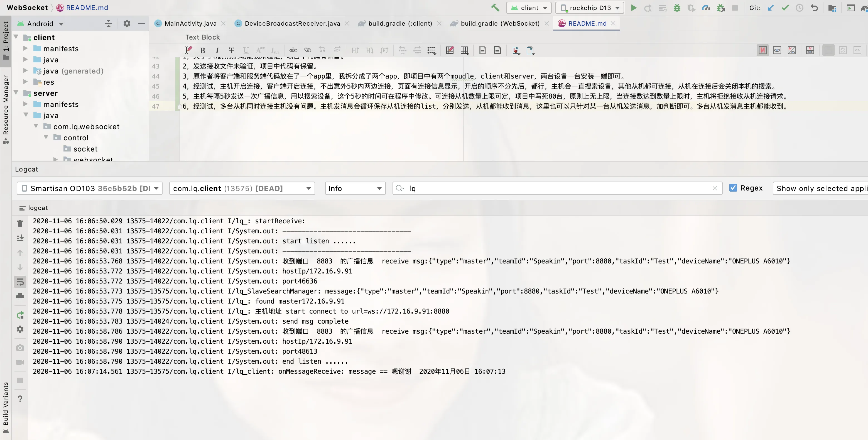The image size is (868, 440).
Task: Click the Run app green play icon
Action: [x=634, y=8]
